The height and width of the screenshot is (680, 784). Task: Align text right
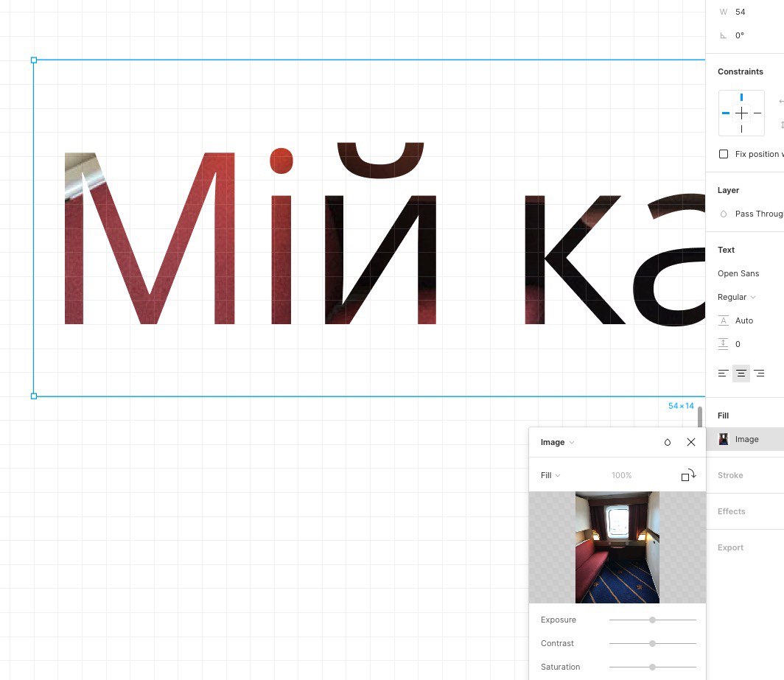(759, 374)
